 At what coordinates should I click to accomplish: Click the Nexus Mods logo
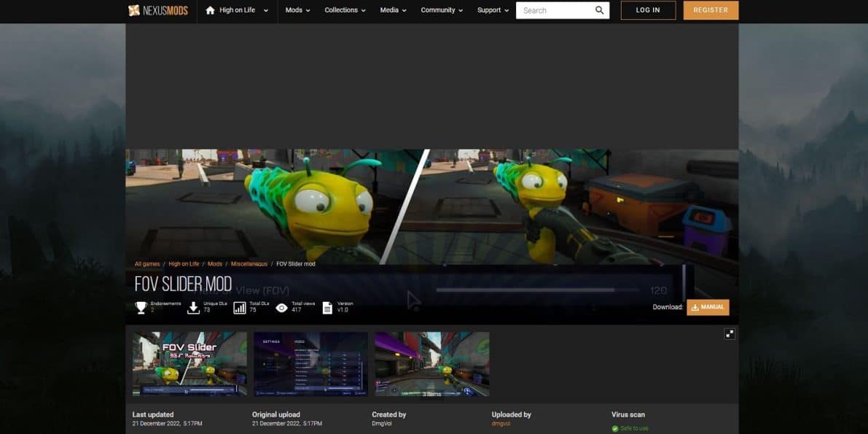coord(157,10)
